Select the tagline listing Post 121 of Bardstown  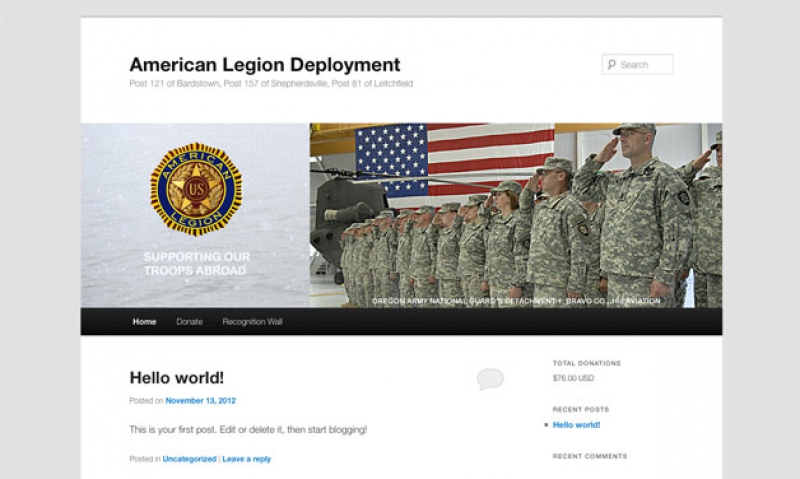(x=271, y=84)
